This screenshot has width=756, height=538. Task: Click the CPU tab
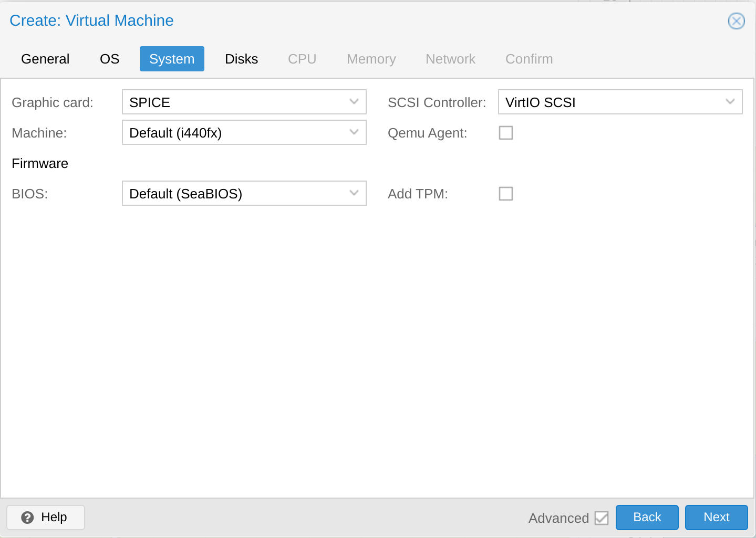point(302,59)
